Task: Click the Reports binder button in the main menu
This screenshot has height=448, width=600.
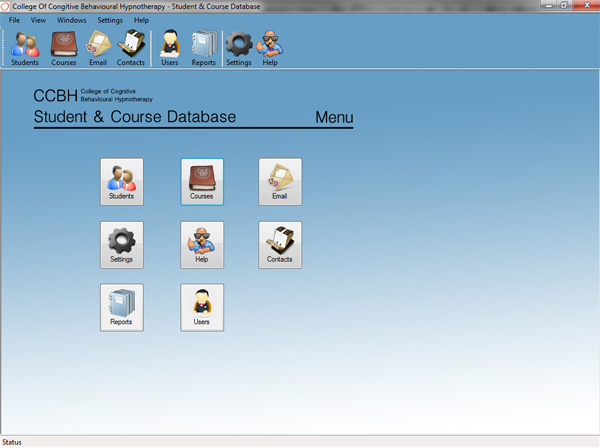Action: pos(122,308)
